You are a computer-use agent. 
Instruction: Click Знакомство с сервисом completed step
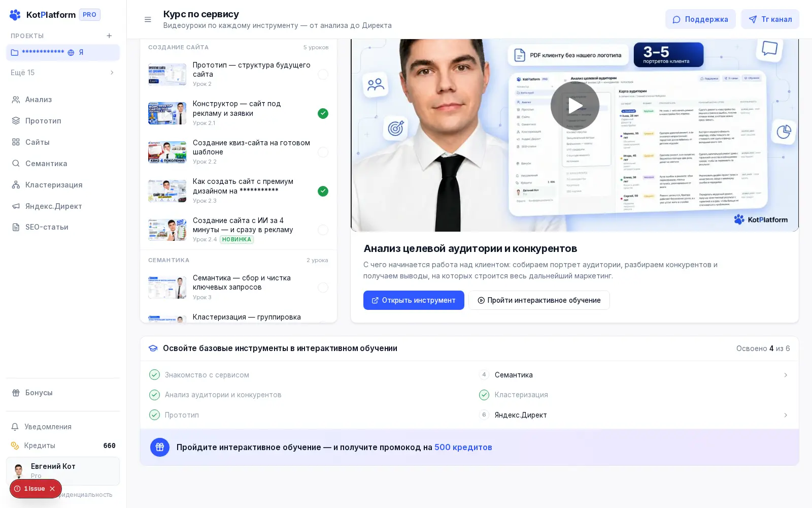tap(207, 375)
